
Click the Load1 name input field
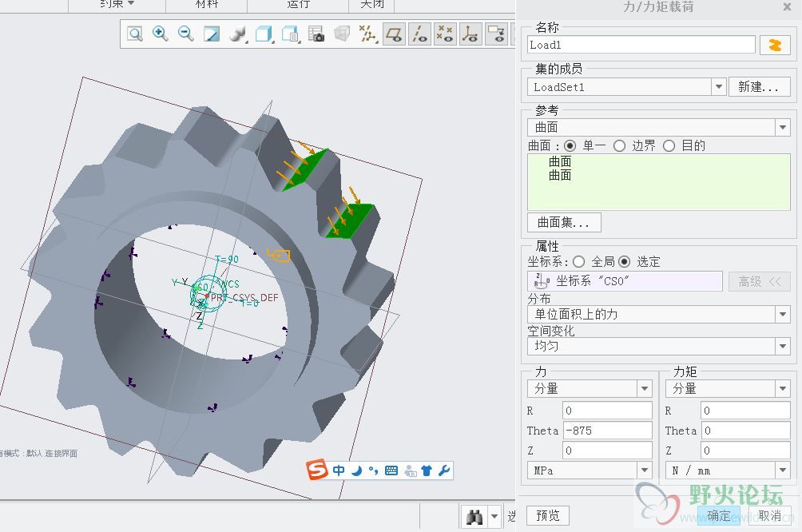(x=641, y=45)
